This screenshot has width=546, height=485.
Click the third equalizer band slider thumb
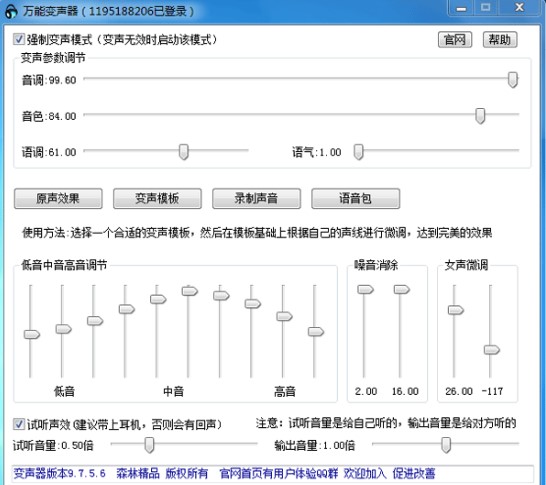(x=95, y=321)
